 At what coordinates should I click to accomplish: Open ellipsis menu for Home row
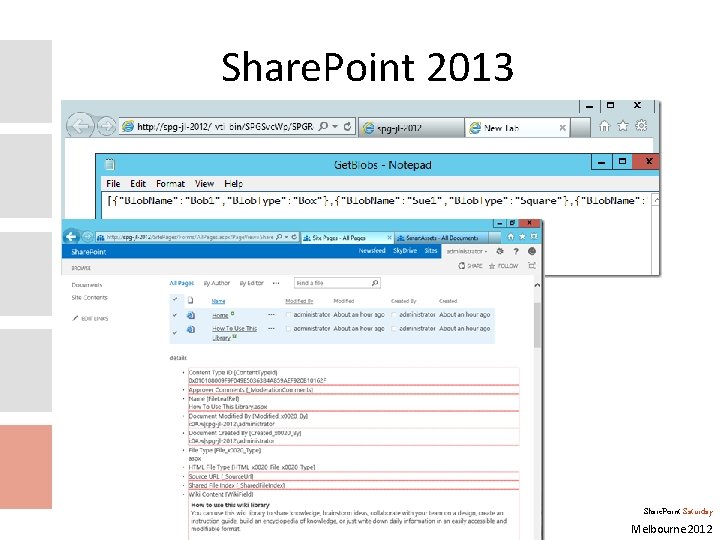(x=271, y=315)
